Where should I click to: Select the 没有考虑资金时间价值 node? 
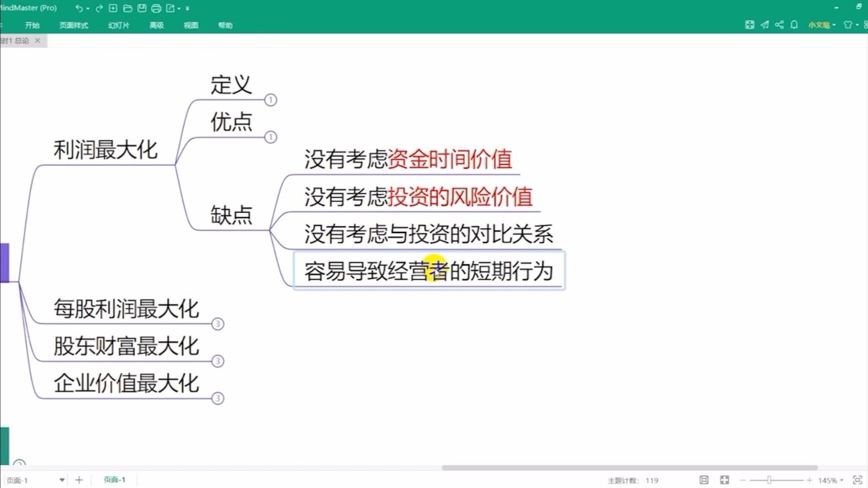[408, 159]
